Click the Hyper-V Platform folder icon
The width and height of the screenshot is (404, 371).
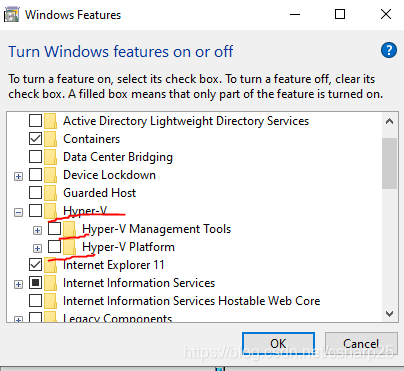pos(69,247)
